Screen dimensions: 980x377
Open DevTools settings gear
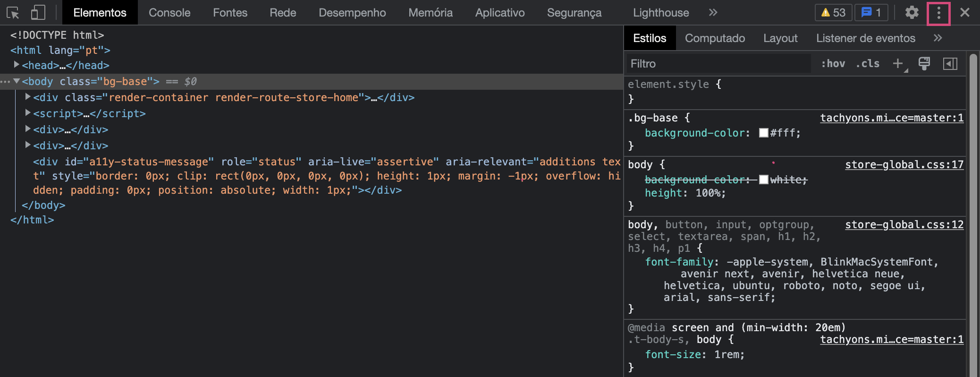point(912,13)
